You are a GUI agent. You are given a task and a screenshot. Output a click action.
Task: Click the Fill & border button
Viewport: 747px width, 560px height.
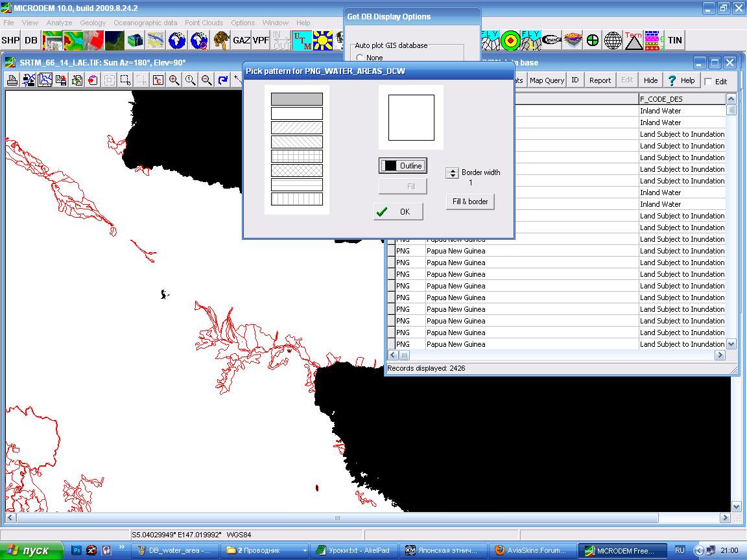(x=470, y=202)
